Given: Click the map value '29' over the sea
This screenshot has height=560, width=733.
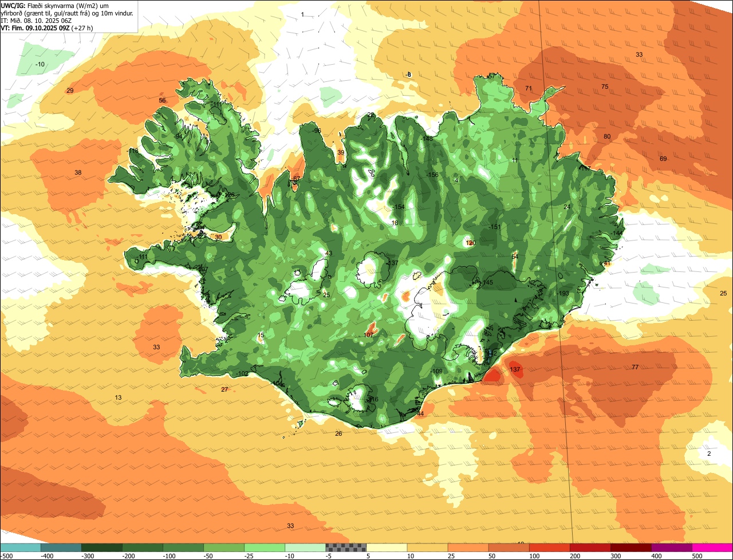Looking at the screenshot, I should pos(70,90).
